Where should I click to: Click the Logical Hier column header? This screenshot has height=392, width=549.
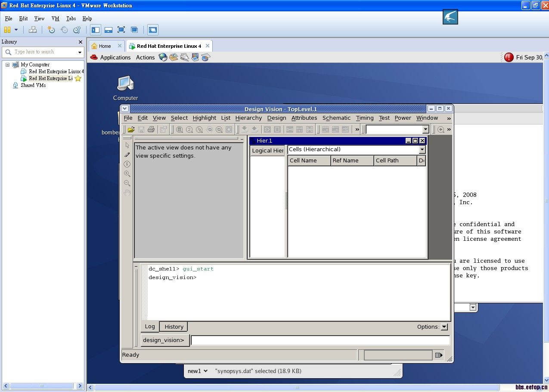pyautogui.click(x=267, y=150)
